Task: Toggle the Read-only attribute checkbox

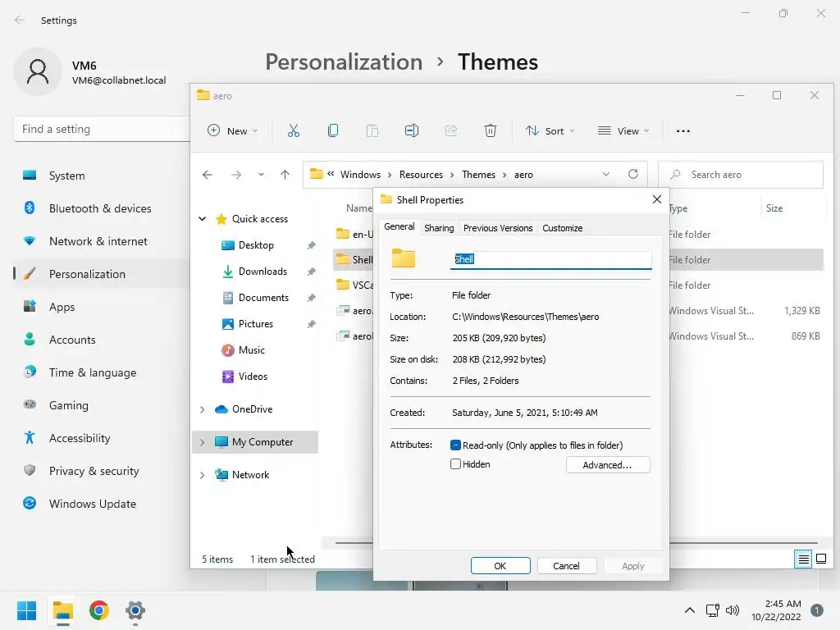Action: [455, 445]
